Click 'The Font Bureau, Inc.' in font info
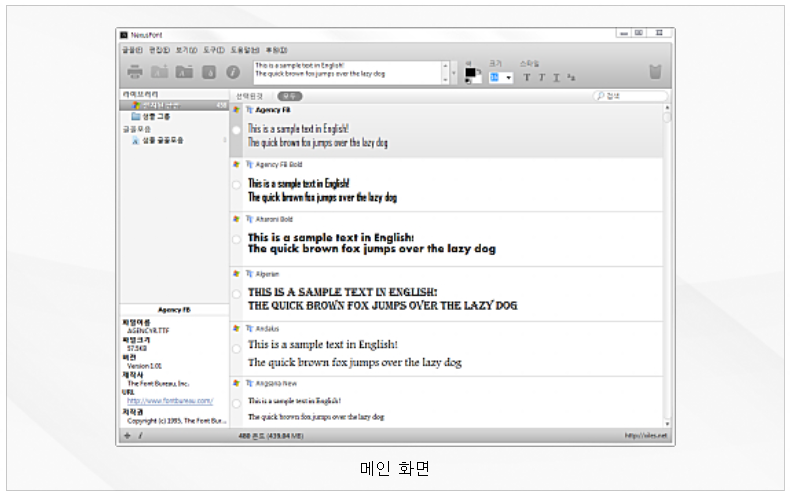Viewport: 790px width, 495px height. click(158, 384)
